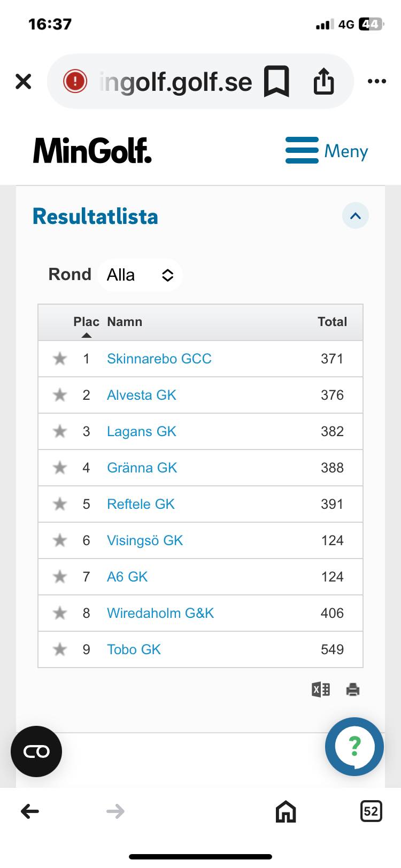Sort by the Plac column header
This screenshot has height=868, width=401.
coord(86,322)
